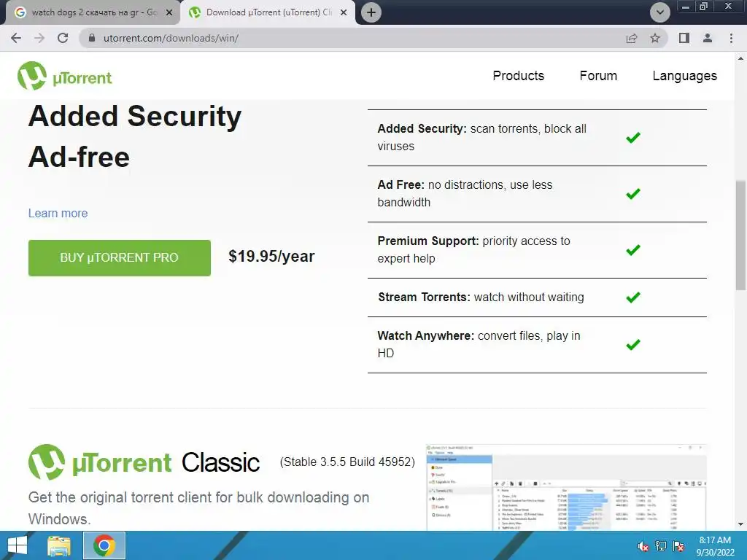Reload the page with refresh icon
747x560 pixels.
click(x=63, y=38)
